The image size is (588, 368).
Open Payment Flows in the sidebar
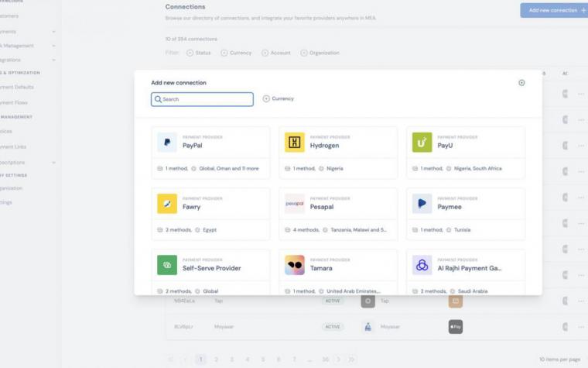[13, 102]
